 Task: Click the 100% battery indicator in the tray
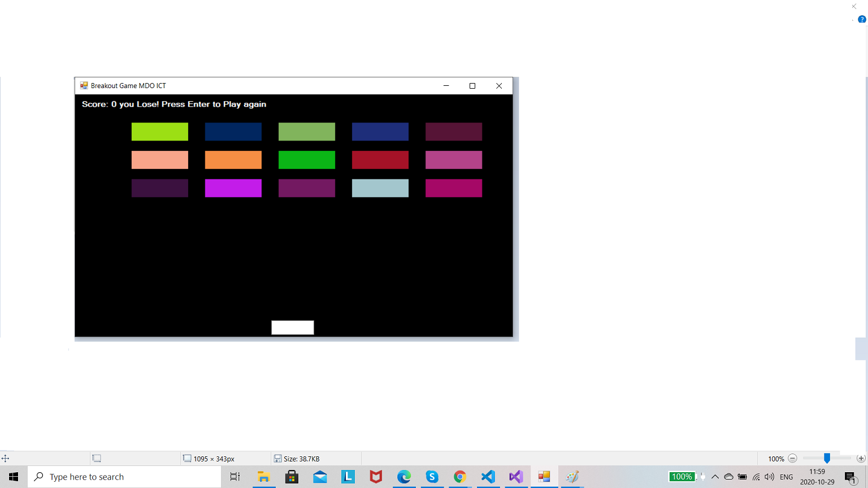click(682, 477)
